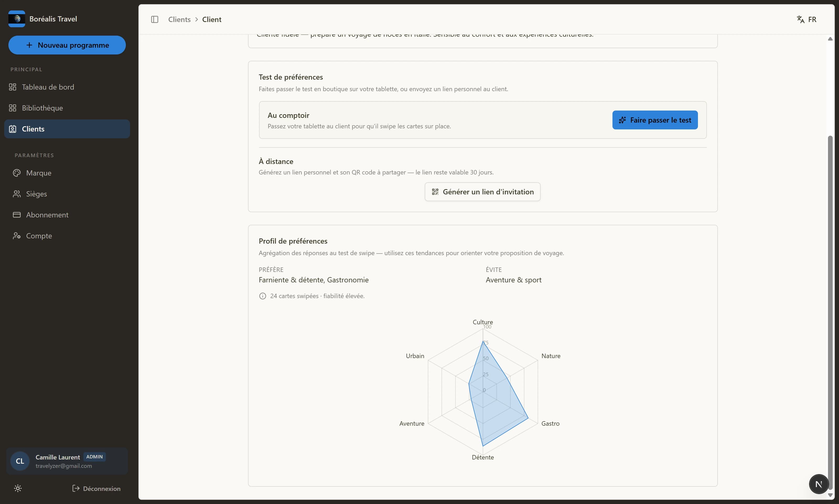
Task: Click the Clients contact-card icon
Action: point(13,129)
